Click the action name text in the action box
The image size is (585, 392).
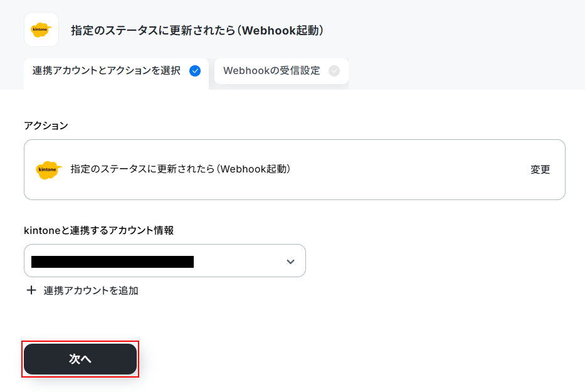[180, 169]
